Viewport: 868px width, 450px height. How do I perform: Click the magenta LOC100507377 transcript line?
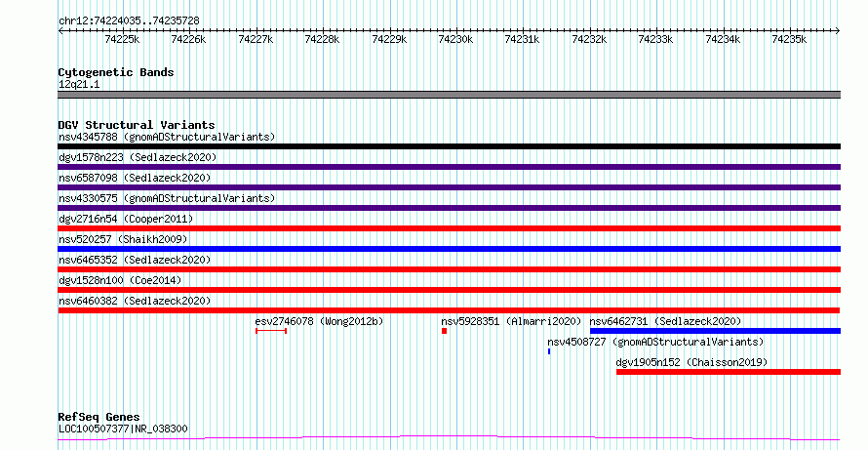449,438
